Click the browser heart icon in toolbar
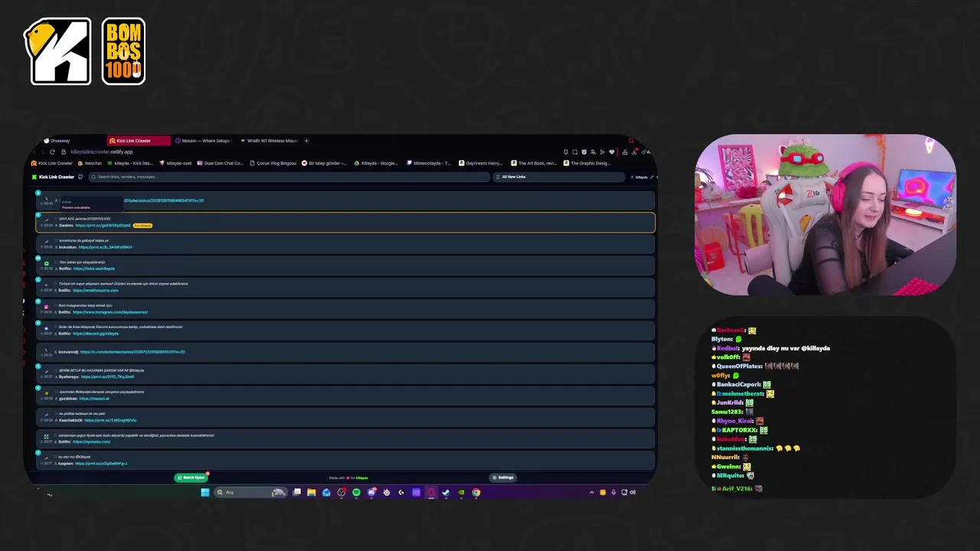The height and width of the screenshot is (551, 980). click(611, 152)
